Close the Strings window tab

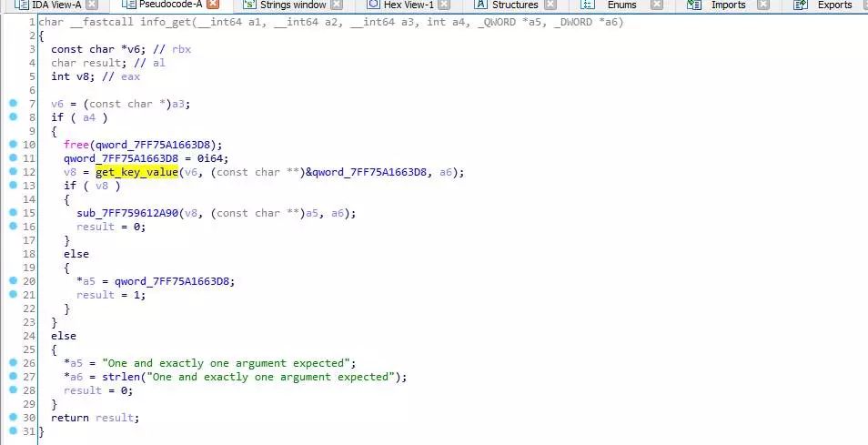click(x=337, y=5)
